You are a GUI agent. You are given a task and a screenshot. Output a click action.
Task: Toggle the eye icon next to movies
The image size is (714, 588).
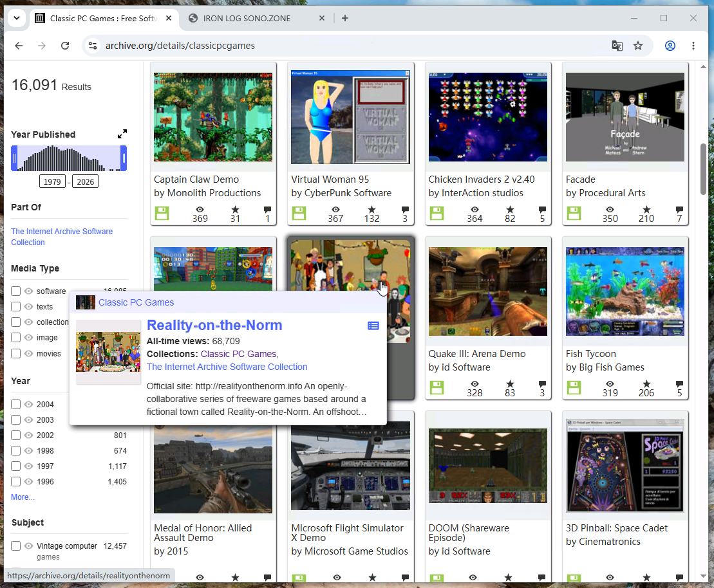29,354
